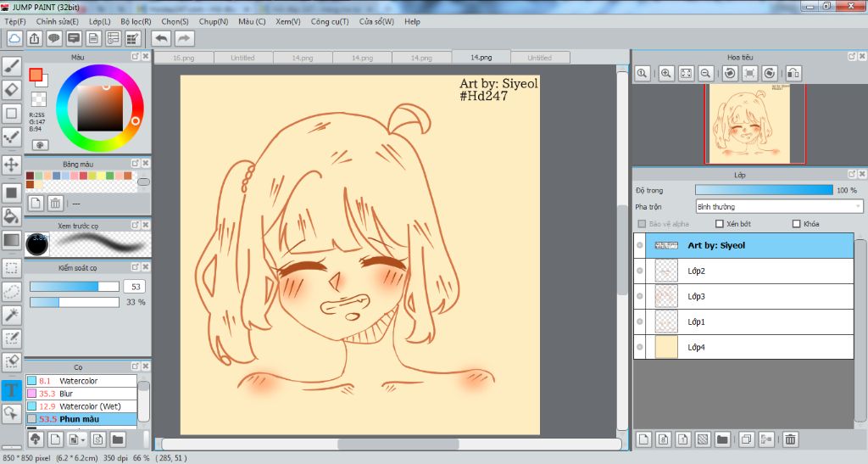Image resolution: width=868 pixels, height=464 pixels.
Task: Open the color palette wheel settings button
Action: tap(40, 145)
